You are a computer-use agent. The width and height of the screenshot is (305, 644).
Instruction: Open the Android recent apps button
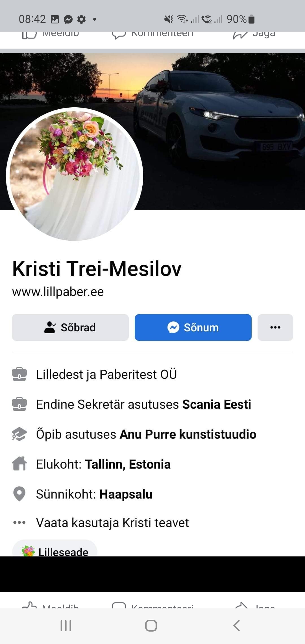tap(66, 626)
